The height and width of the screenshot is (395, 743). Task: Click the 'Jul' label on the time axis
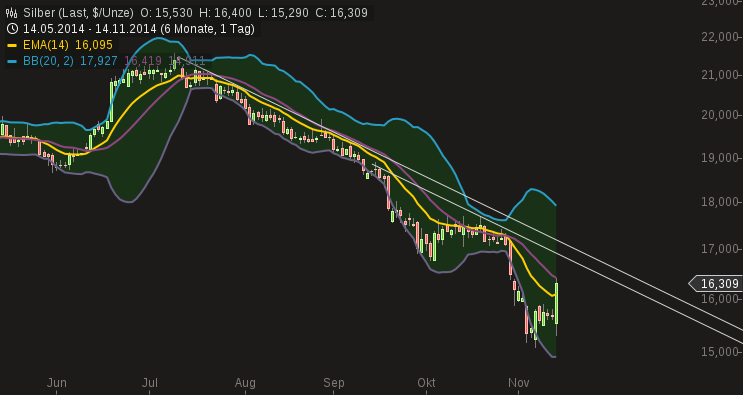[x=150, y=383]
